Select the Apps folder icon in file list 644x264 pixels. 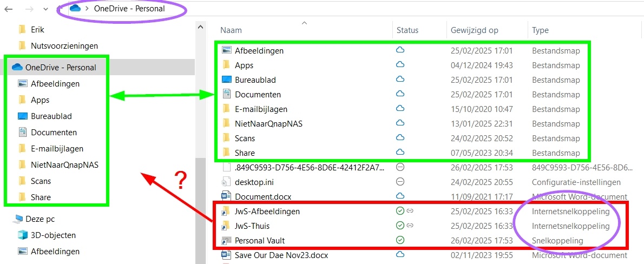[226, 65]
